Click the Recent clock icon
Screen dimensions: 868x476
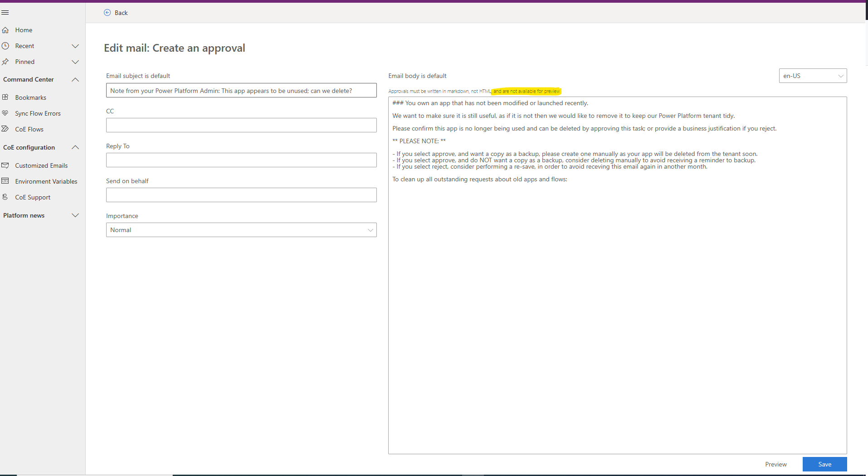(x=5, y=45)
